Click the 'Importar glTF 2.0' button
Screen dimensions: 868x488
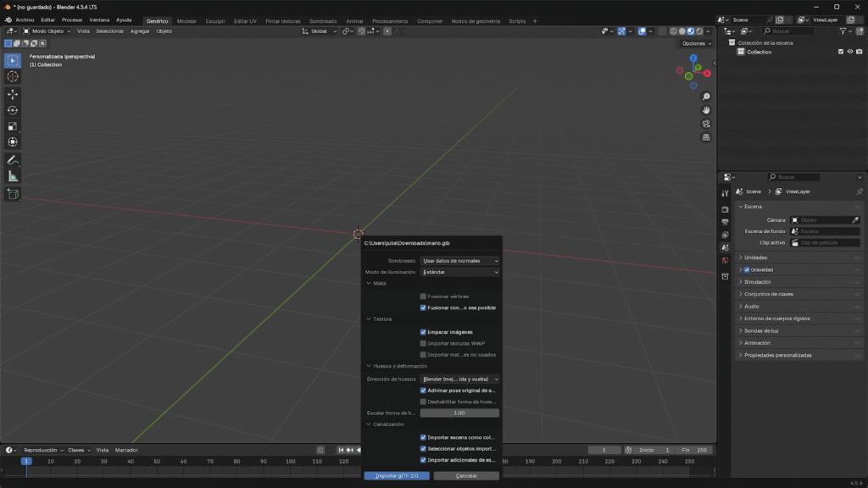tap(397, 476)
